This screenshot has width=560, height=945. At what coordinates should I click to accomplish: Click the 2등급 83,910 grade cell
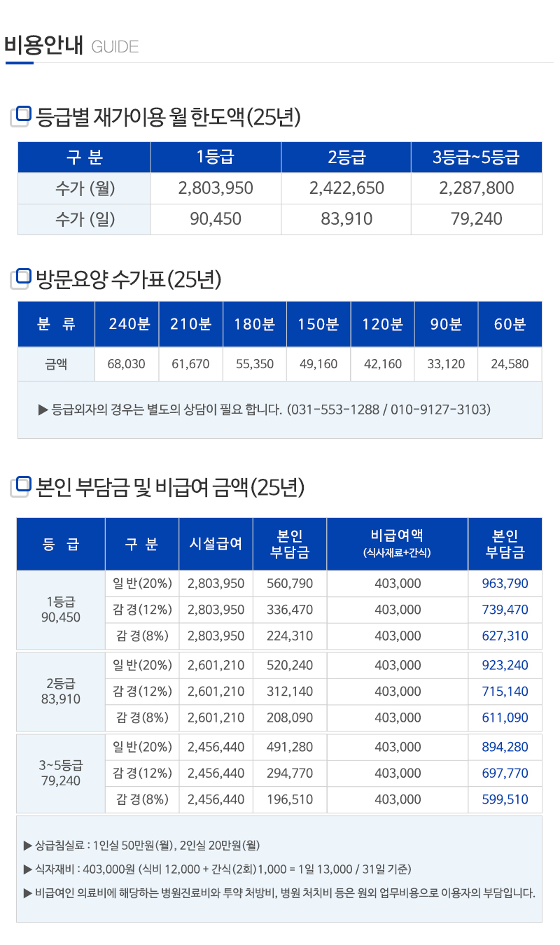(60, 691)
